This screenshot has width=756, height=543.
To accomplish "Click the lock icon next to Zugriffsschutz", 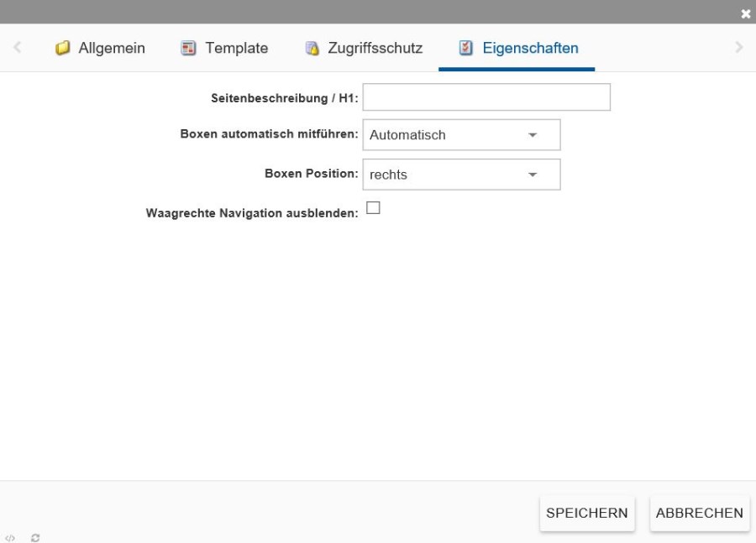I will click(311, 49).
